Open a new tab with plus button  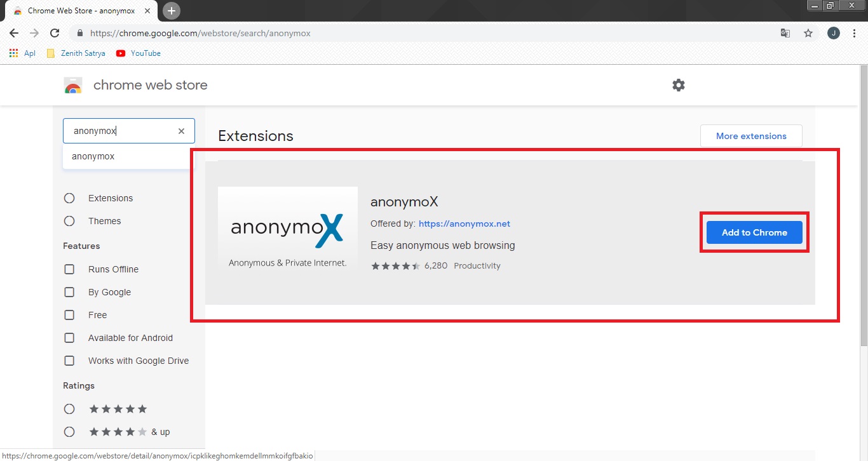coord(171,11)
